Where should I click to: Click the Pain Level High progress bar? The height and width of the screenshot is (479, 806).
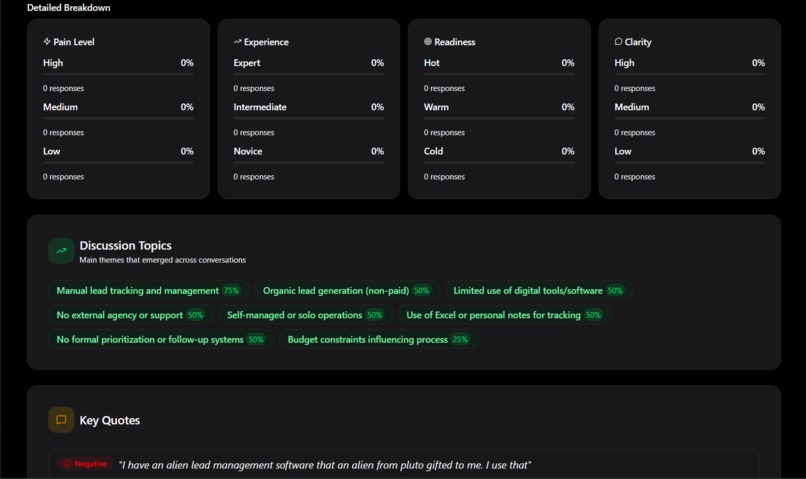tap(118, 75)
